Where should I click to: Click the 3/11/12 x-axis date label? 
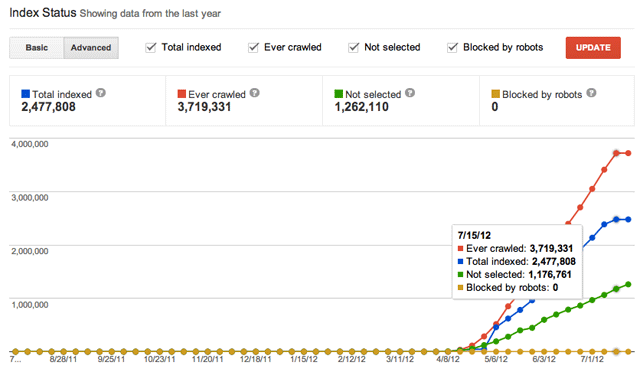(x=400, y=359)
